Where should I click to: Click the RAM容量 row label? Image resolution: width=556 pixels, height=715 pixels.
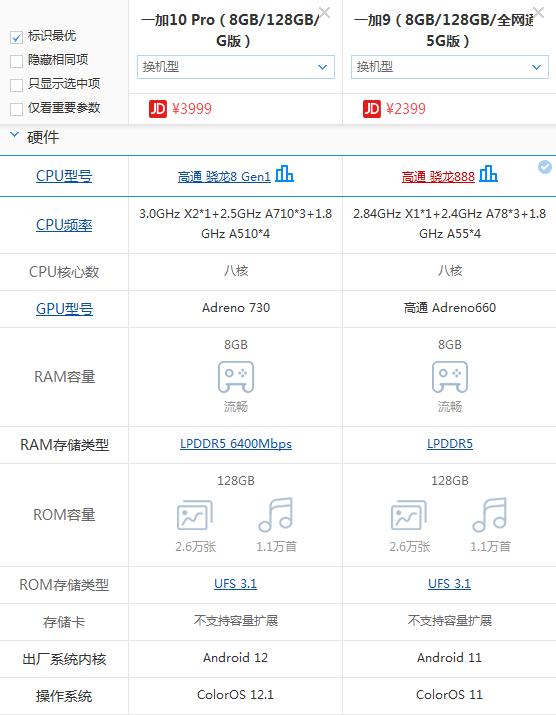coord(64,377)
